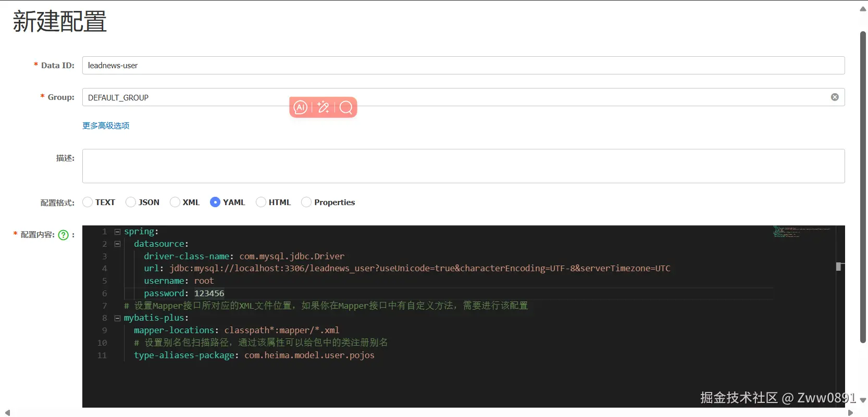Click the code editor minimap preview
Screen dimensions: 868x417
pyautogui.click(x=801, y=232)
